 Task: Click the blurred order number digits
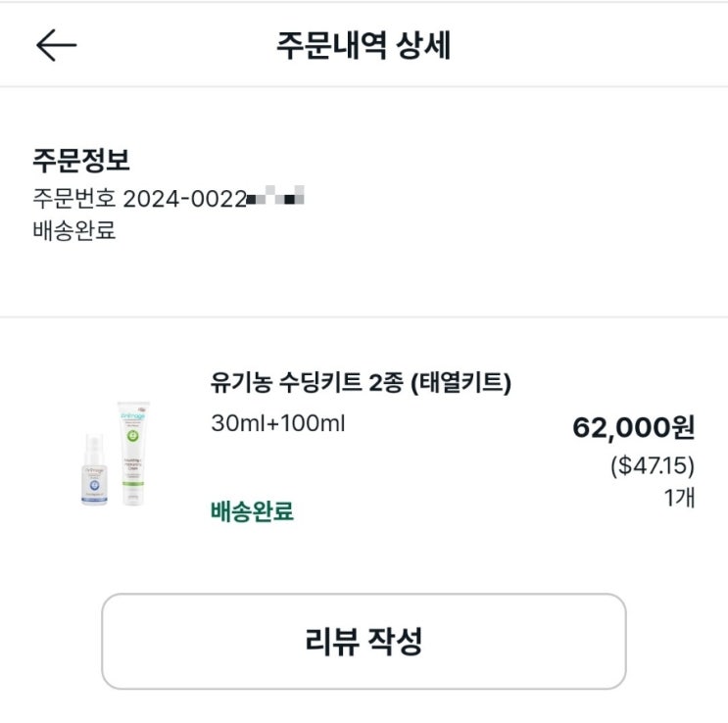275,198
